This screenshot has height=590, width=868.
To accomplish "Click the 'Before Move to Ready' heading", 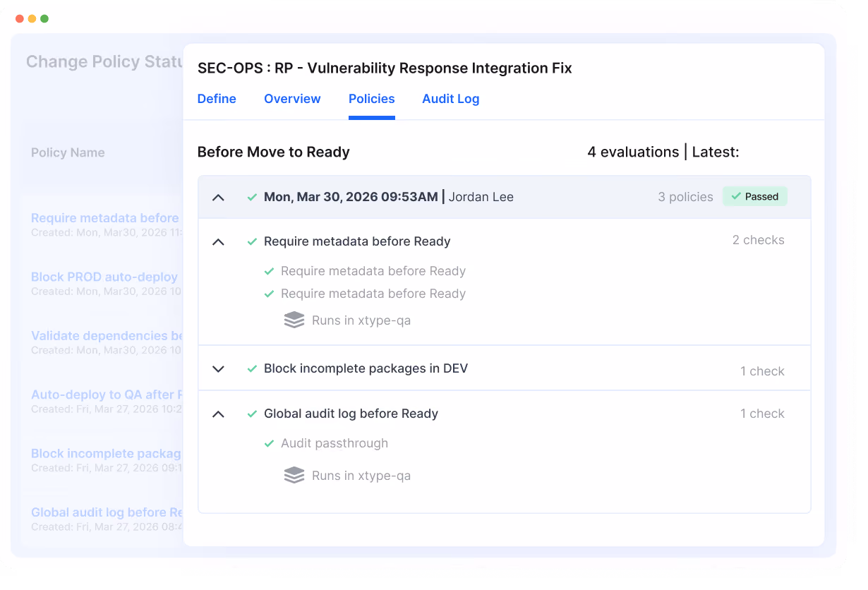I will [x=274, y=152].
